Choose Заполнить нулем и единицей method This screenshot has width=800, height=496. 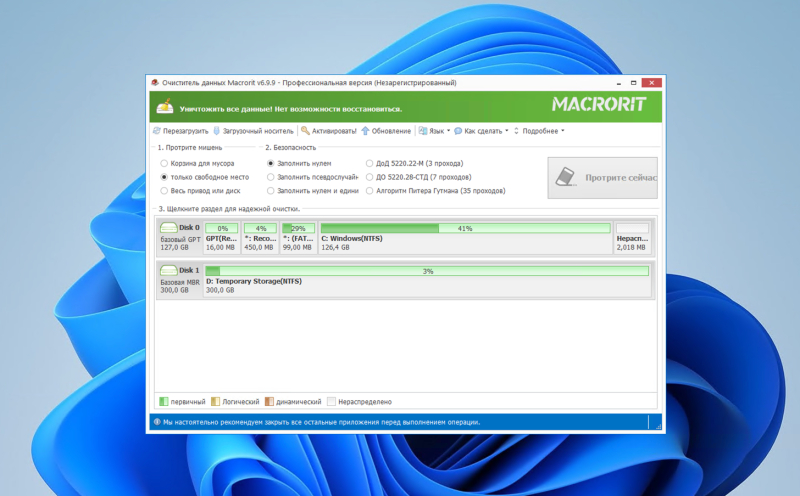click(x=313, y=191)
